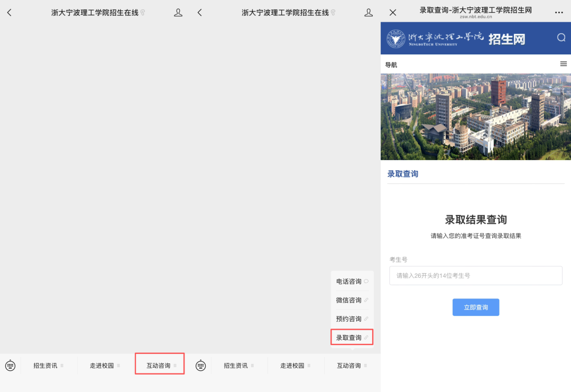Open the hamburger navigation menu
Image resolution: width=571 pixels, height=392 pixels.
pos(564,64)
